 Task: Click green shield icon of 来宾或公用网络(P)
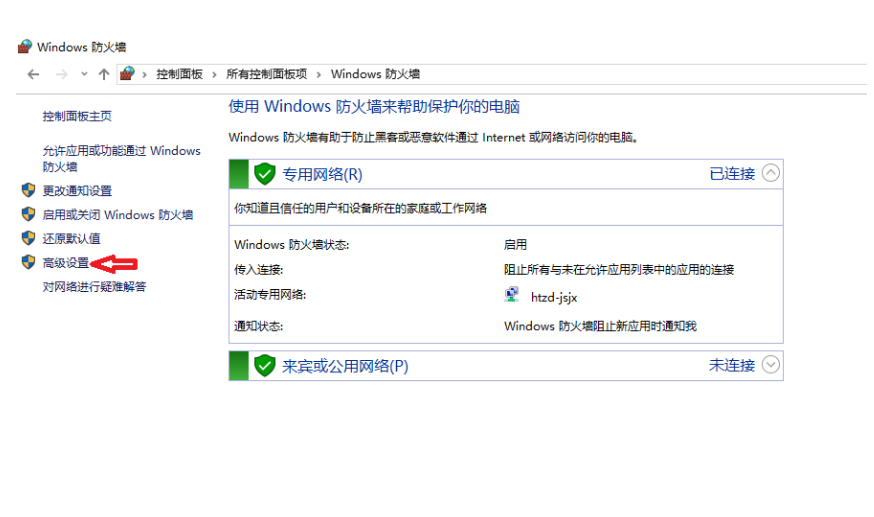[x=265, y=365]
